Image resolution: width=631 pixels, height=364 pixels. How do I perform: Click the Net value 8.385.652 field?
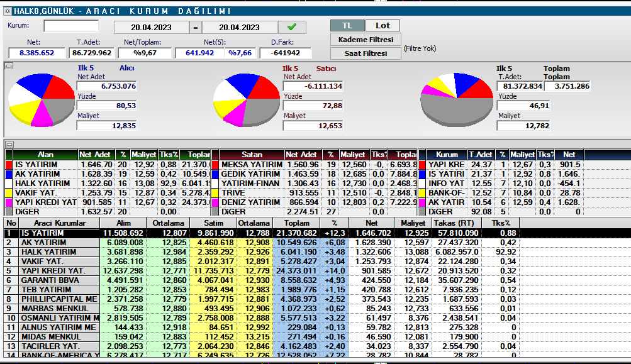click(x=36, y=53)
